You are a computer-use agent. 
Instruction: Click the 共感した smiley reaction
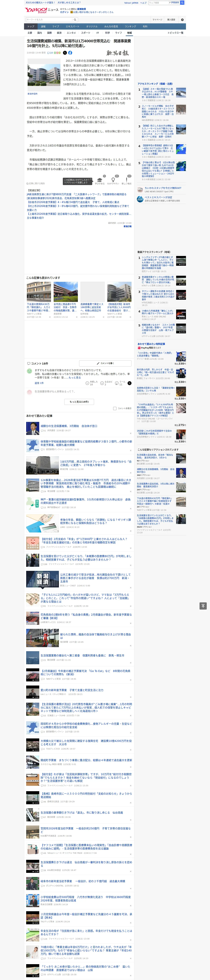87,383
